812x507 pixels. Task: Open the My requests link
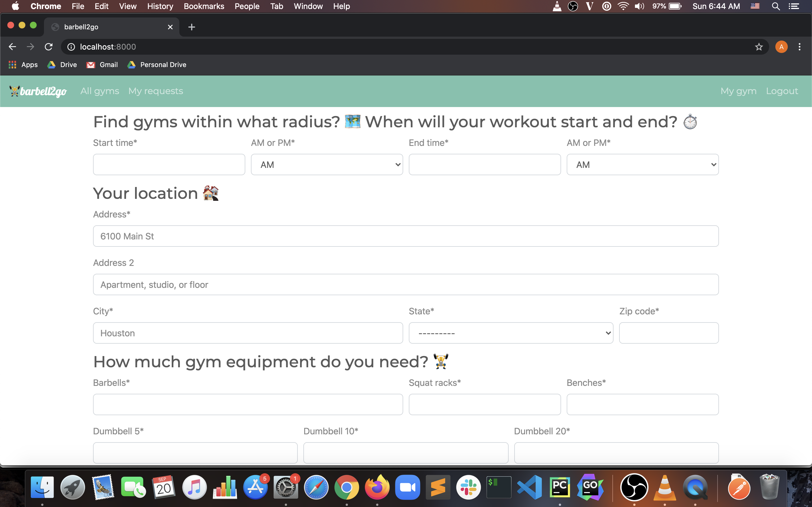point(155,91)
